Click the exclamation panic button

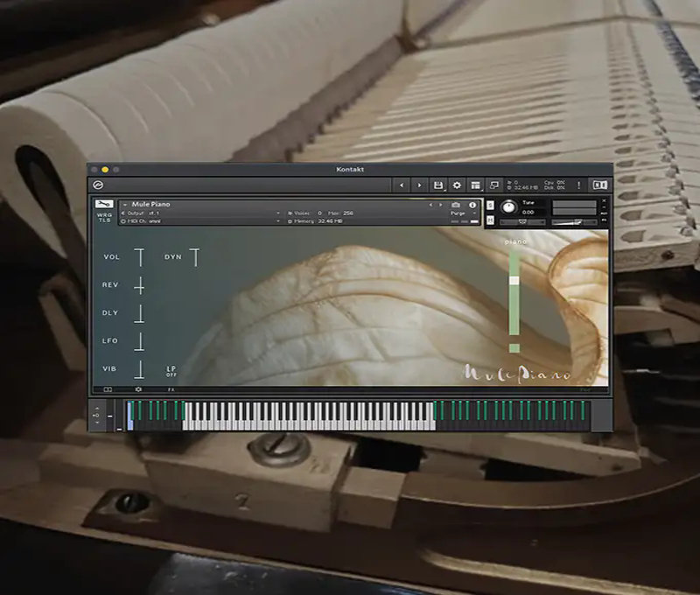(x=579, y=185)
